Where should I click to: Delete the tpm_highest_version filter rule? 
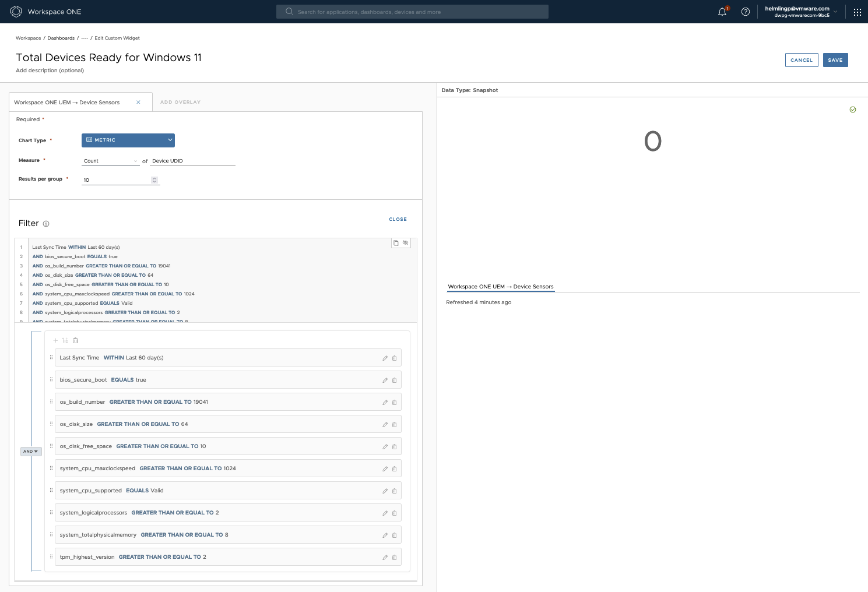(395, 558)
